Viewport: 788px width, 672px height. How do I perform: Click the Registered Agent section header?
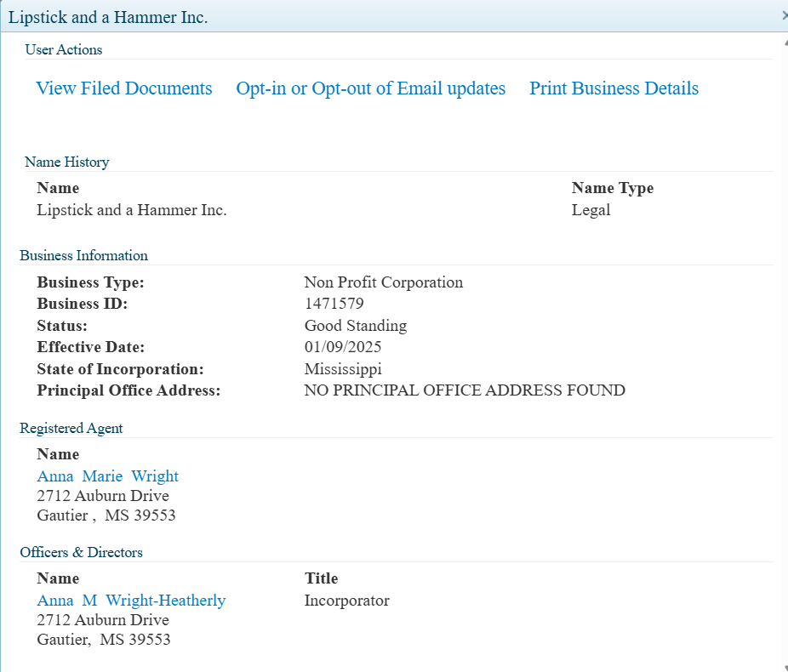(71, 428)
